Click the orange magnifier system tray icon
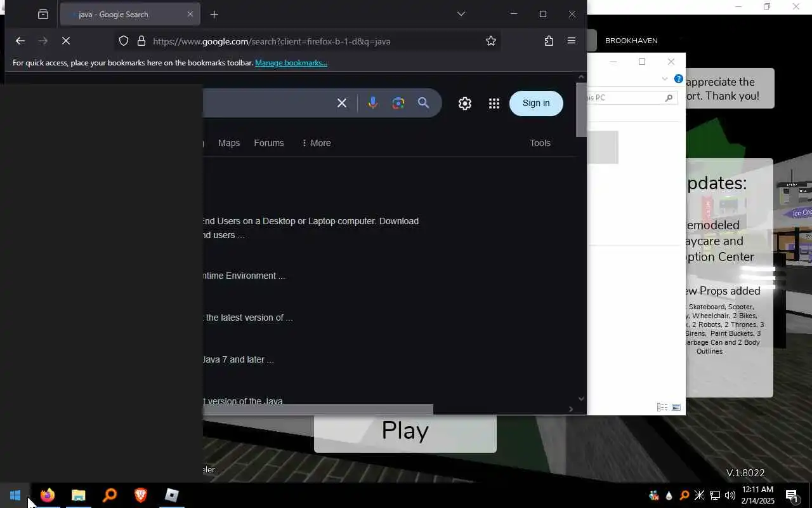The image size is (812, 508). click(x=684, y=495)
